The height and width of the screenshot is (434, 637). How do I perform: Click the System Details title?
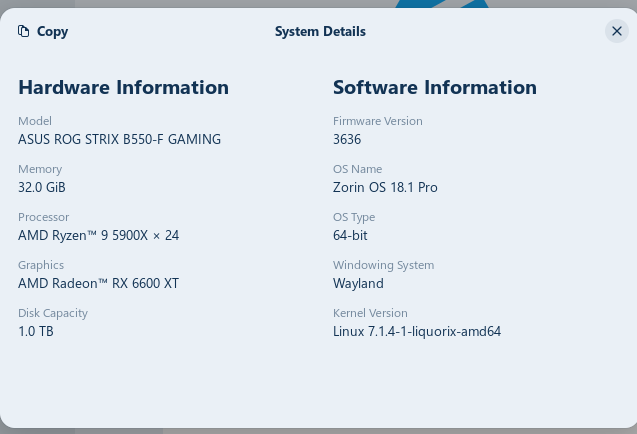click(x=320, y=31)
